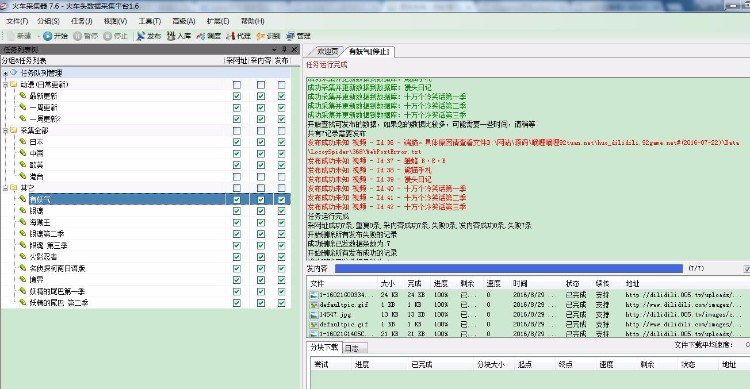
Task: Toggle 发布 checkbox for 有妖气
Action: point(281,200)
